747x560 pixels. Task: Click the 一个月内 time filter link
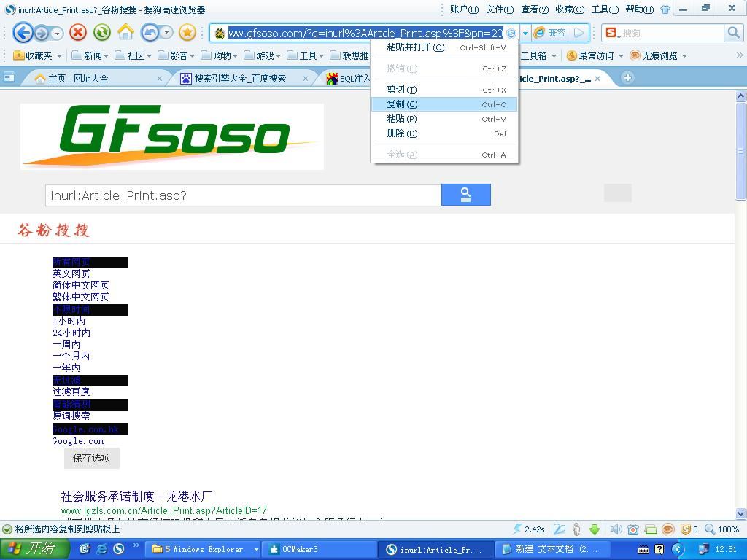(71, 356)
